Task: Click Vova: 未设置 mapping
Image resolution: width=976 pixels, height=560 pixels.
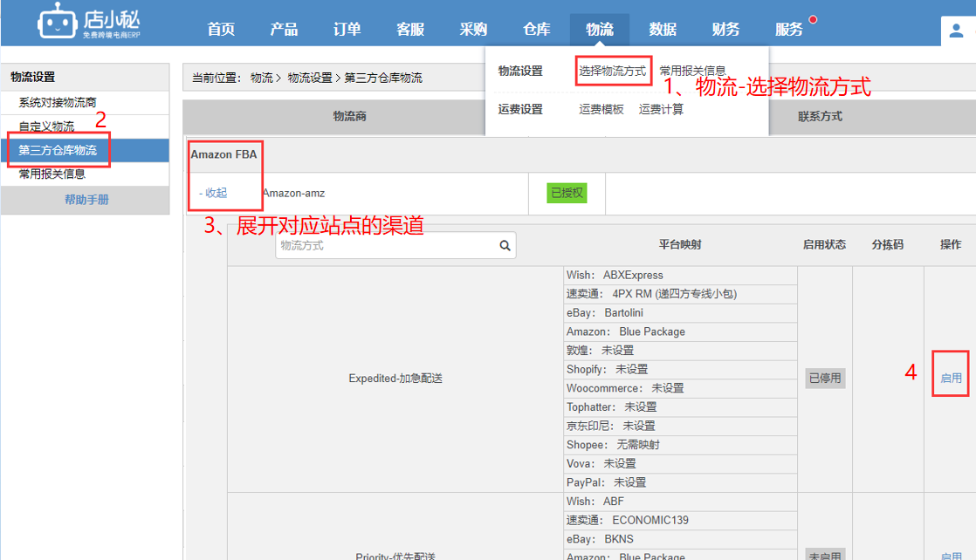Action: tap(601, 463)
